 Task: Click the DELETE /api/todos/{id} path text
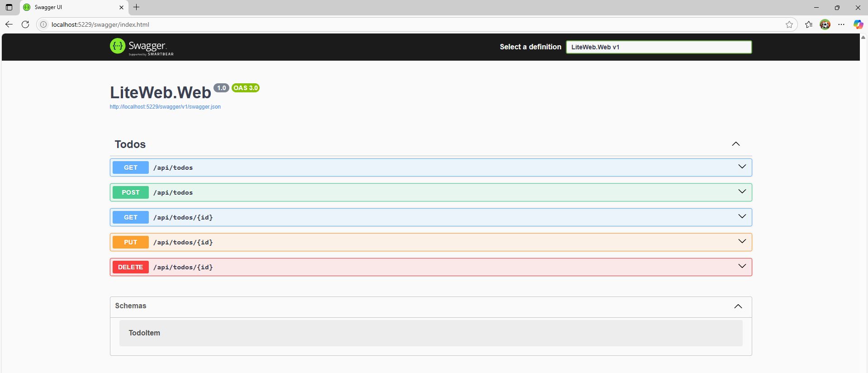[183, 267]
